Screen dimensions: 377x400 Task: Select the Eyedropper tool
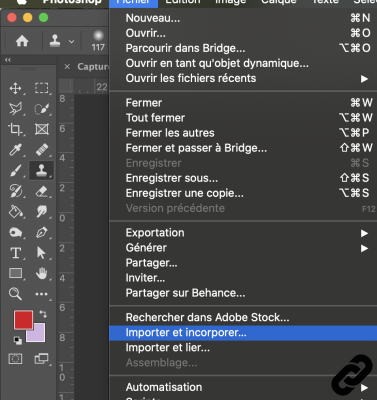pyautogui.click(x=15, y=150)
